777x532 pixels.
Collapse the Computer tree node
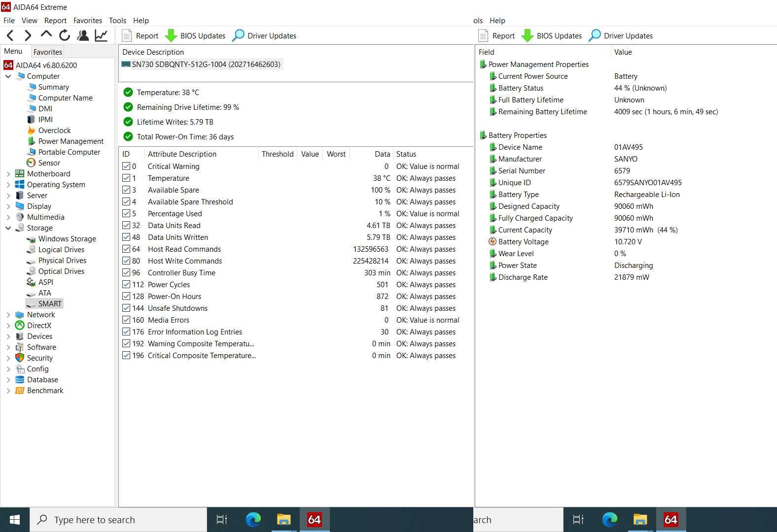[x=8, y=76]
